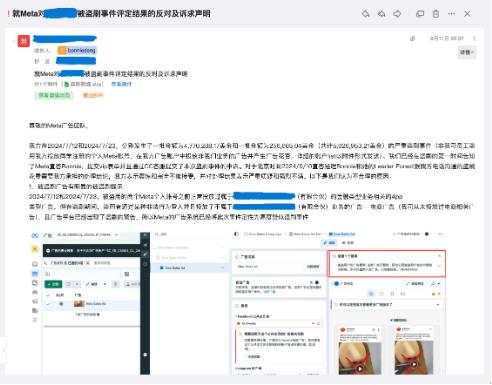This screenshot has width=492, height=385.
Task: Click the highlighted blue campaigns sidebar icon
Action: point(35,274)
